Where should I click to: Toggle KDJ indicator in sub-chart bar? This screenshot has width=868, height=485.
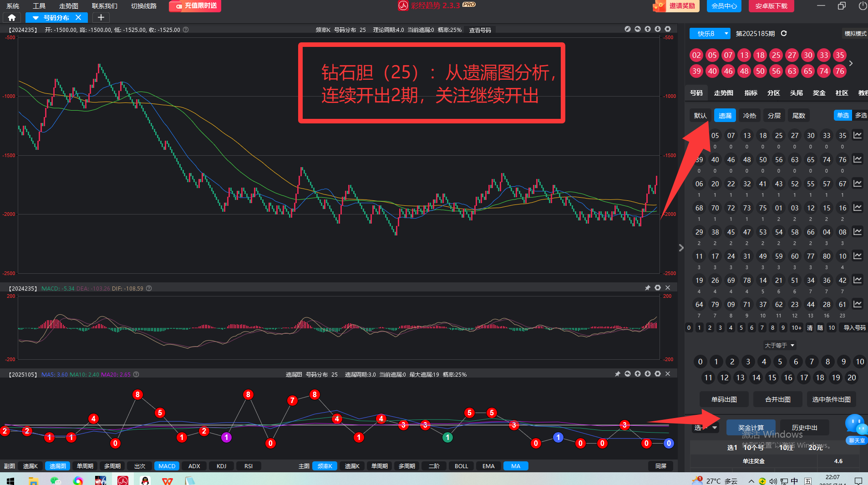click(221, 466)
